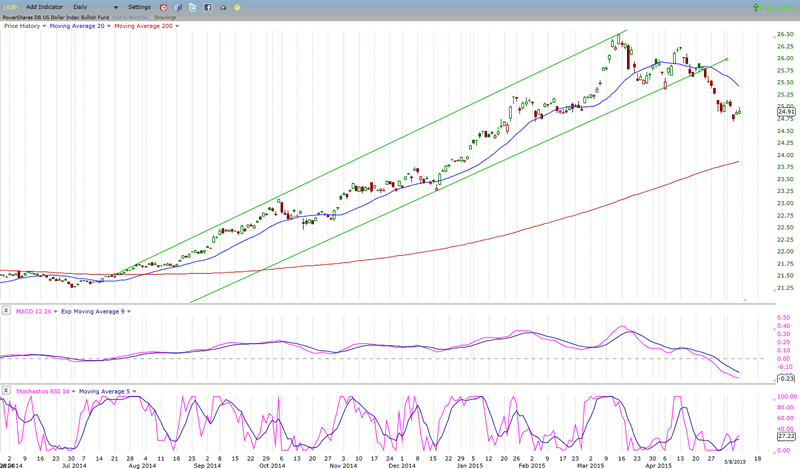This screenshot has width=800, height=469.
Task: Click the 27.22 Stochastics RSI value label
Action: click(786, 436)
